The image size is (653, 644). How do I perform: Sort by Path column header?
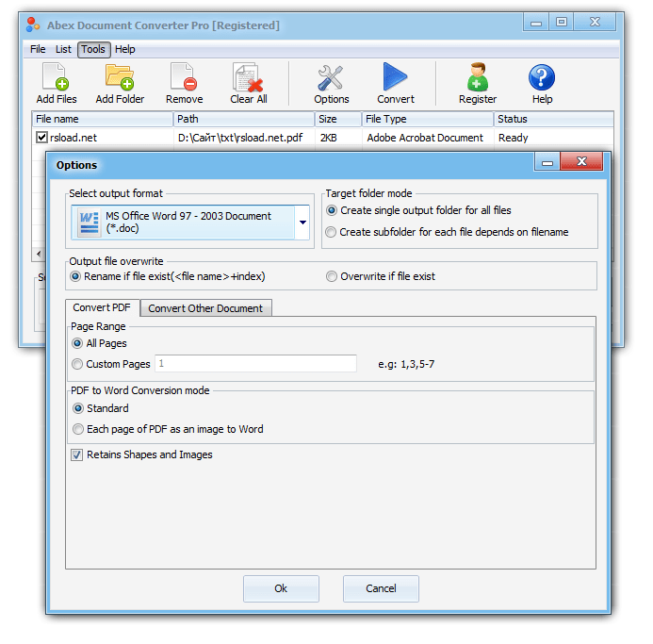coord(244,119)
